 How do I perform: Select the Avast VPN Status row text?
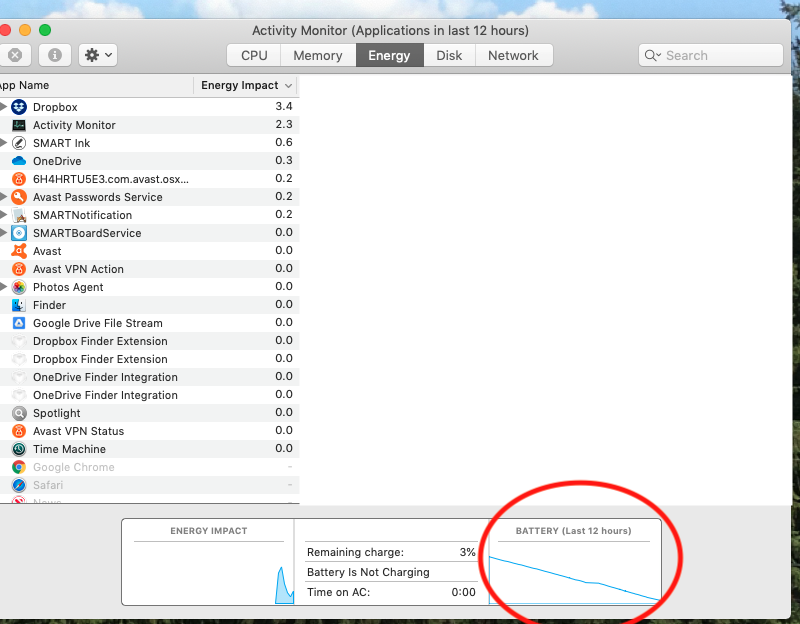click(x=78, y=431)
